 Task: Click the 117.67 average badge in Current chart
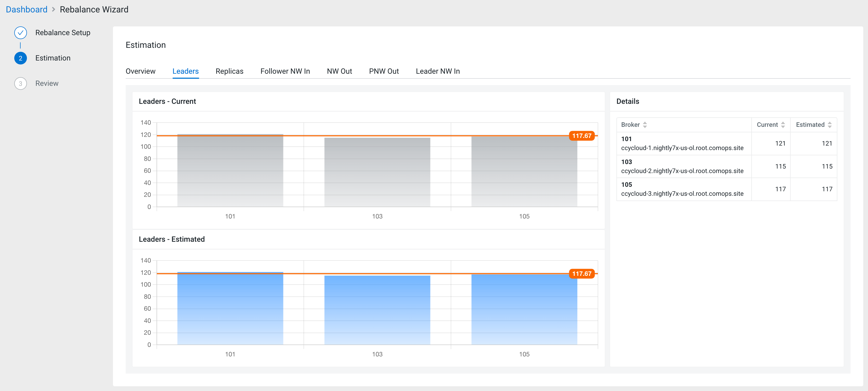(x=581, y=136)
